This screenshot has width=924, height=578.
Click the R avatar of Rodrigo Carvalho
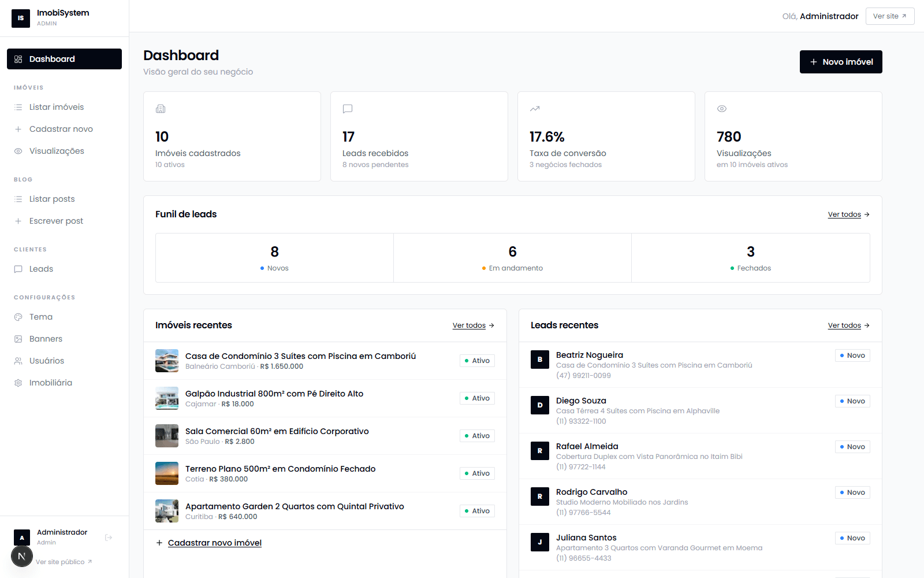[540, 497]
